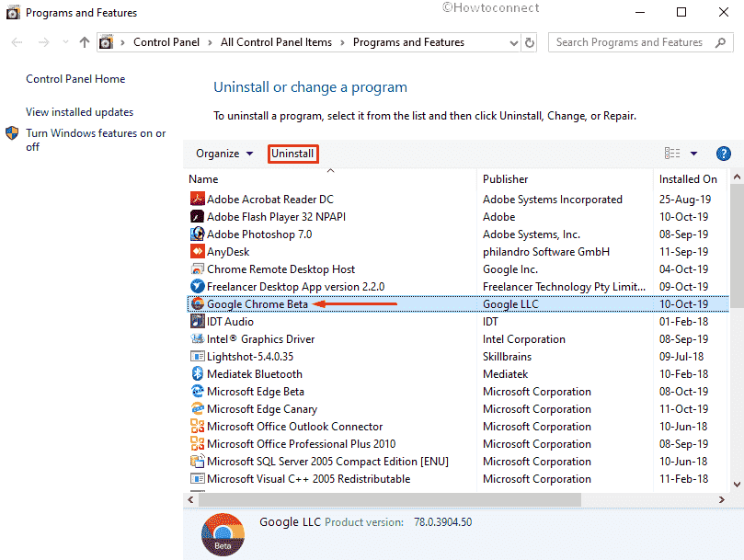Viewport: 744px width, 560px height.
Task: Open Control Panel Home link
Action: [x=75, y=79]
